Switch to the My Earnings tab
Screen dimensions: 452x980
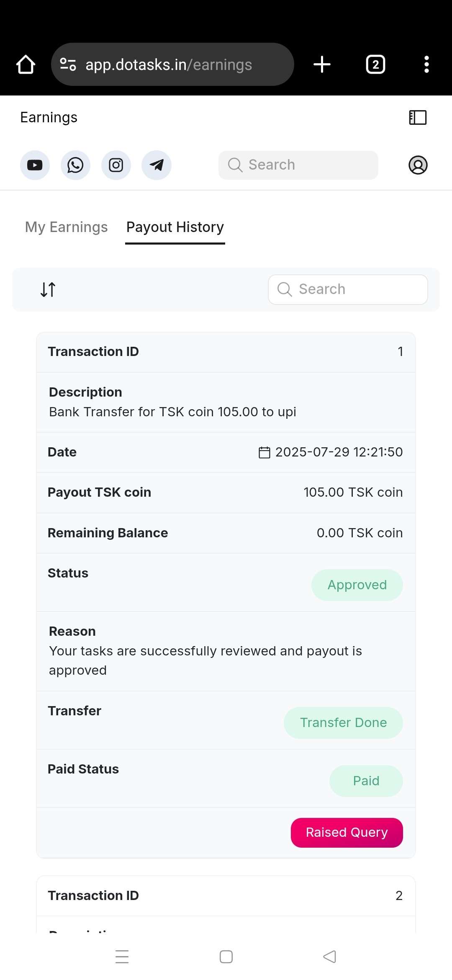66,227
